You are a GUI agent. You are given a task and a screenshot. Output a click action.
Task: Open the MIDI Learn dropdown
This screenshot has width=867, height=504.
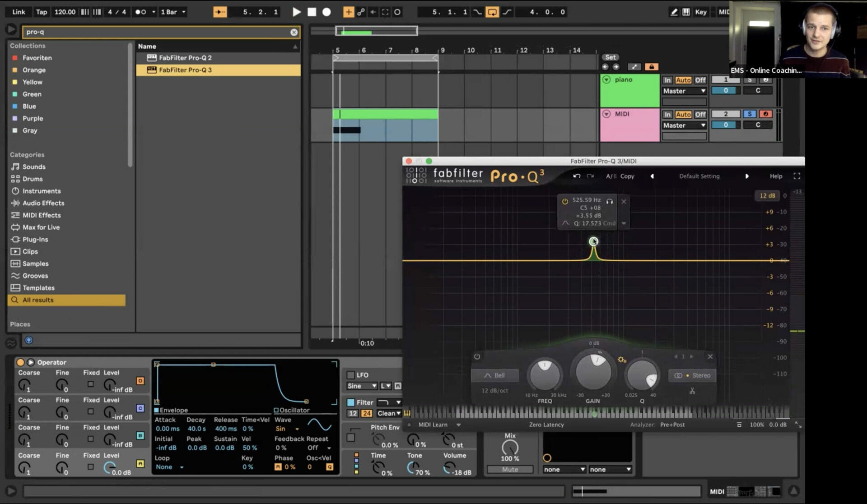tap(438, 425)
